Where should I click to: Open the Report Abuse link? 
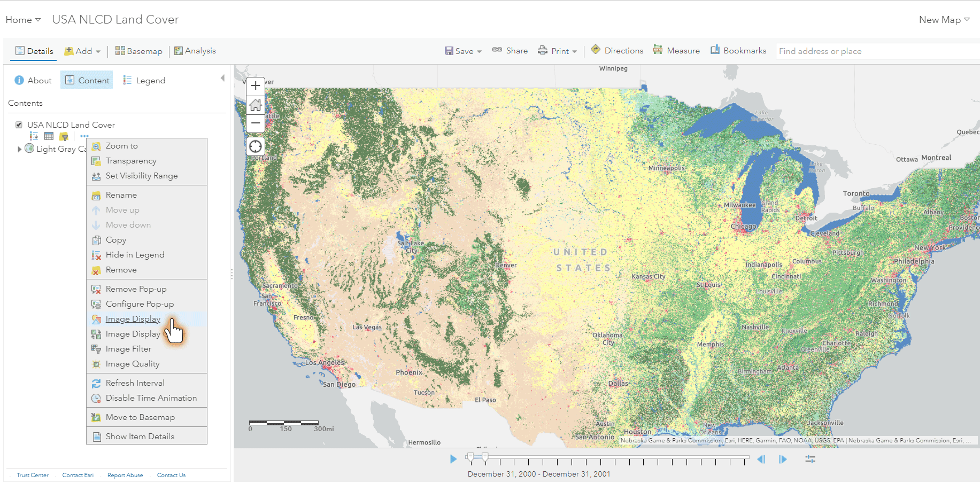point(125,475)
